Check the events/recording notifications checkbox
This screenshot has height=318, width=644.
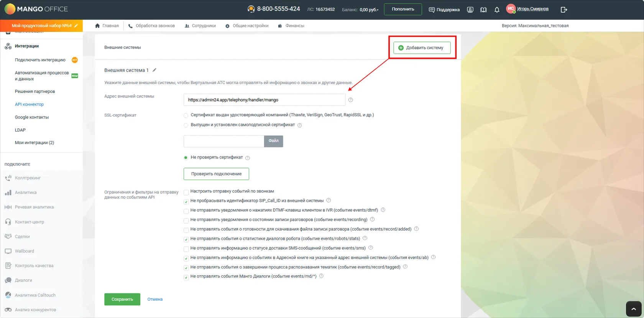[186, 221]
